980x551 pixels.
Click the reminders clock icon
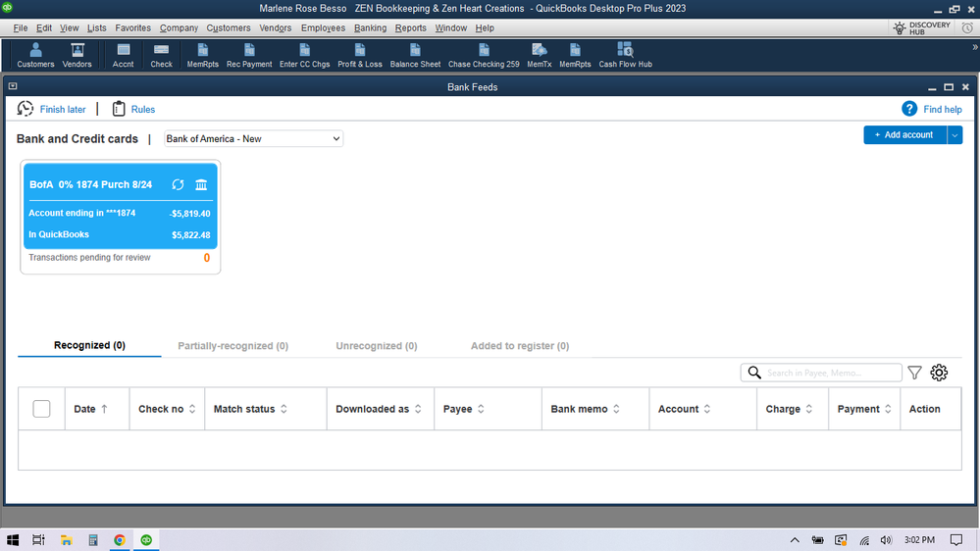coord(967,28)
